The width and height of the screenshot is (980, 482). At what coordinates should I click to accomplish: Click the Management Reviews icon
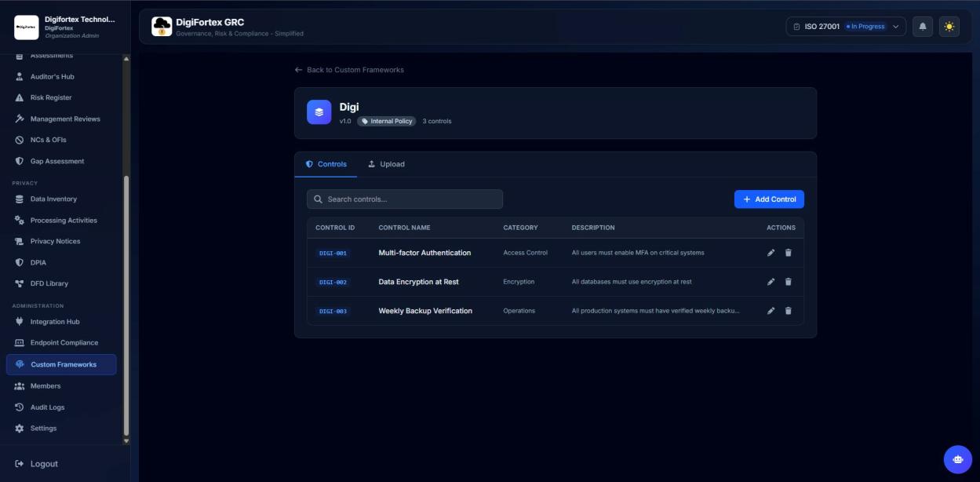(20, 119)
